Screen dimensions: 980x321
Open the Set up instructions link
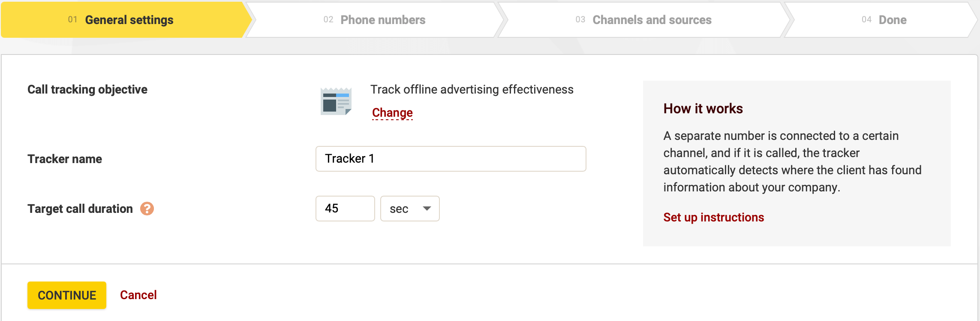(x=713, y=217)
